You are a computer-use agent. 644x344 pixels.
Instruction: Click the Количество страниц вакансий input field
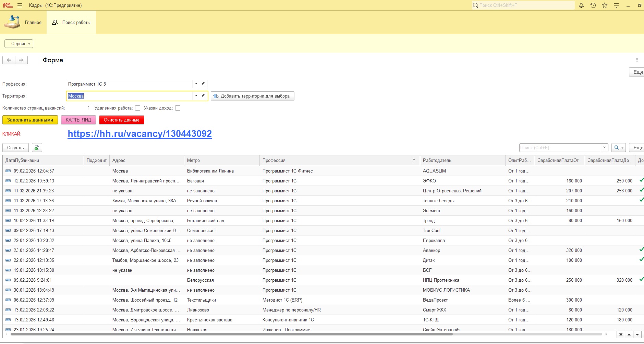click(79, 108)
